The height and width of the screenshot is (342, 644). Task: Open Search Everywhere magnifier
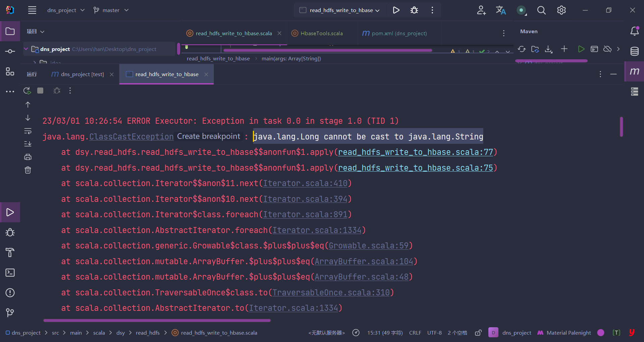(x=541, y=10)
